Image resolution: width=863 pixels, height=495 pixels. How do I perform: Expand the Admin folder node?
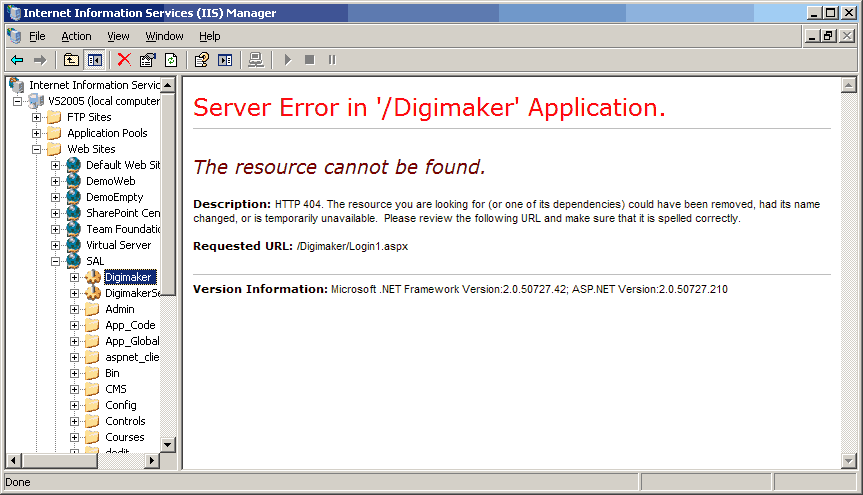click(75, 309)
